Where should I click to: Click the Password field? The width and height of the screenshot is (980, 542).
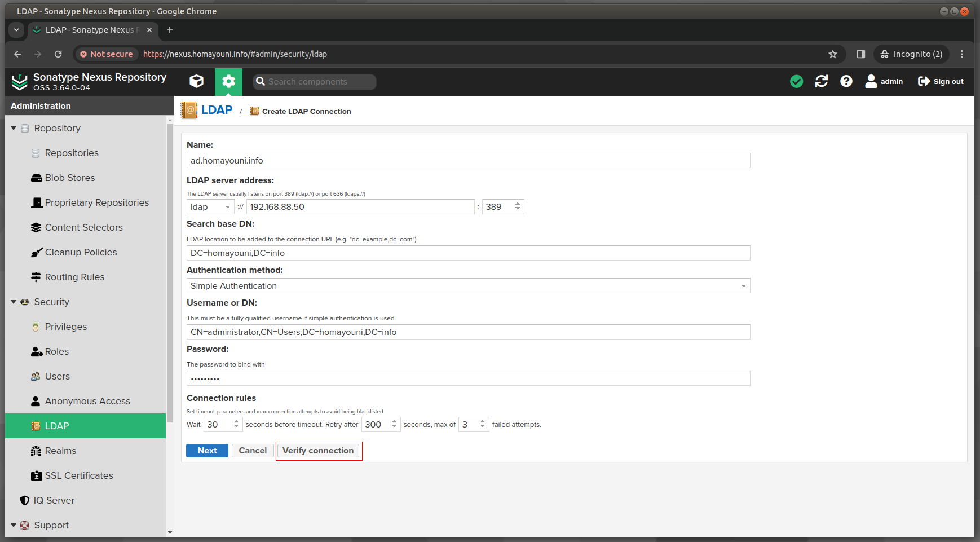(468, 378)
